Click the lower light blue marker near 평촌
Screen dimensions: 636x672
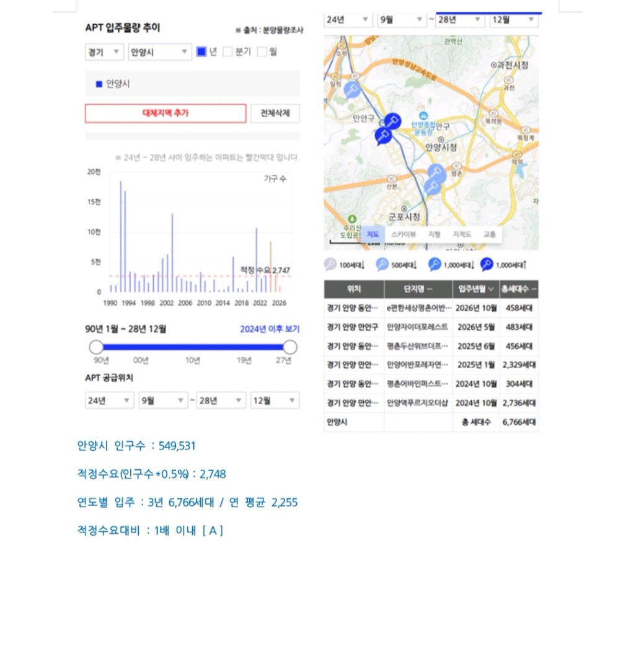pos(432,187)
